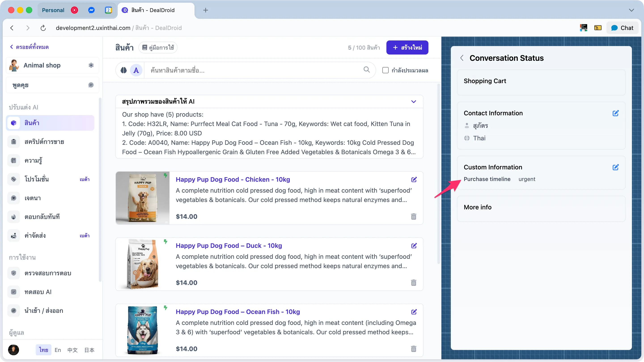The height and width of the screenshot is (362, 644).
Task: Select the 'A' language icon beside search
Action: (136, 70)
